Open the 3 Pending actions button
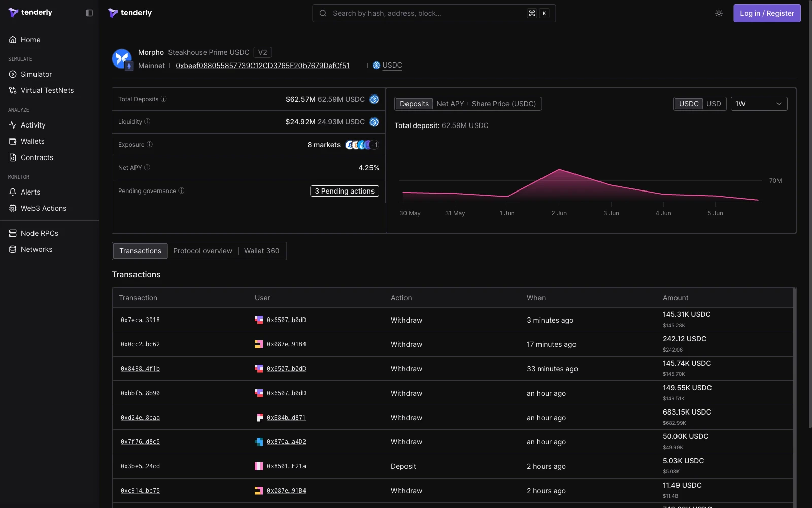The image size is (812, 508). click(x=345, y=191)
